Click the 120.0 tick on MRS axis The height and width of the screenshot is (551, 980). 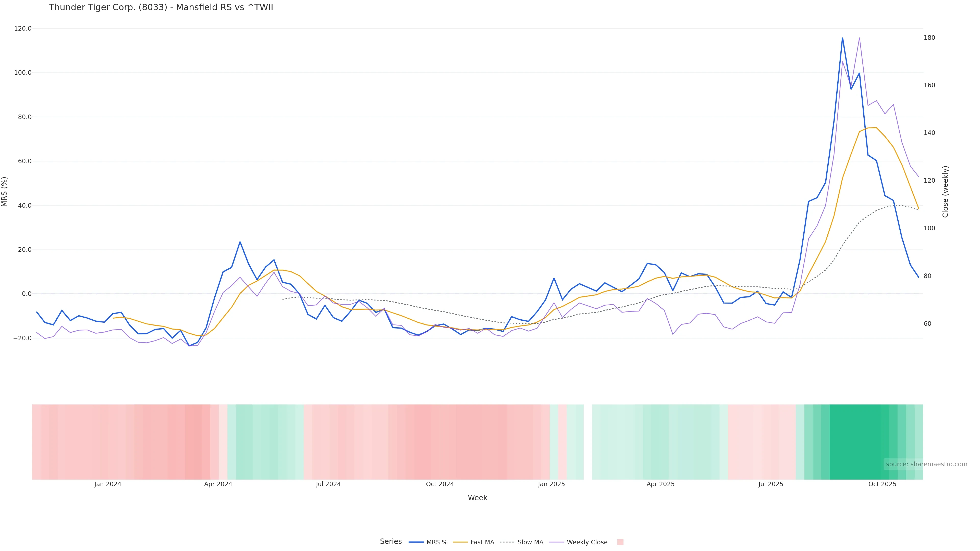pyautogui.click(x=23, y=29)
